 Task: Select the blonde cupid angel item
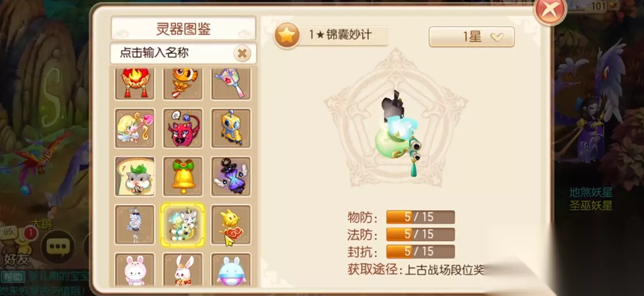click(x=134, y=129)
